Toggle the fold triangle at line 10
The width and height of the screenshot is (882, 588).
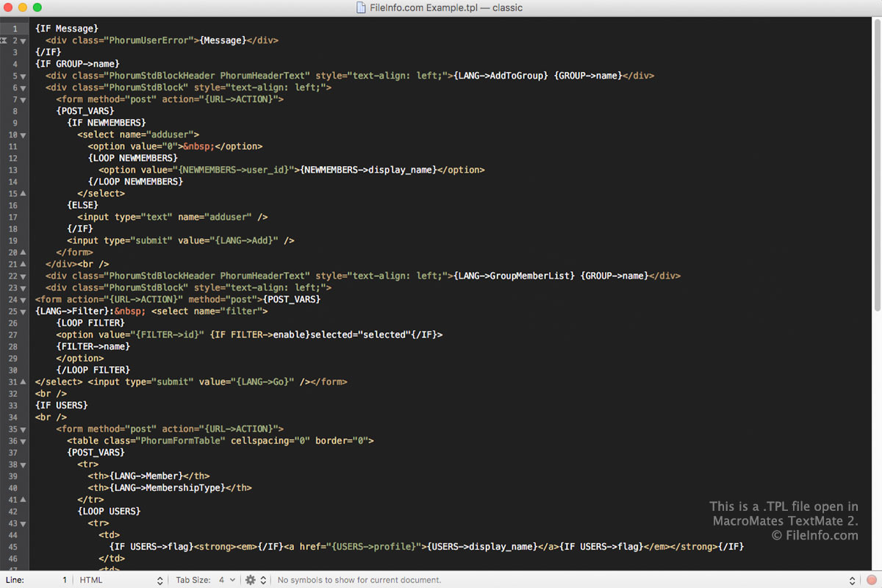23,135
